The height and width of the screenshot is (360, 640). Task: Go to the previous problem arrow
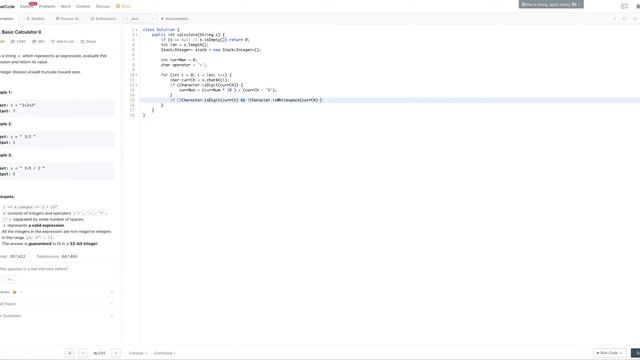(x=83, y=353)
